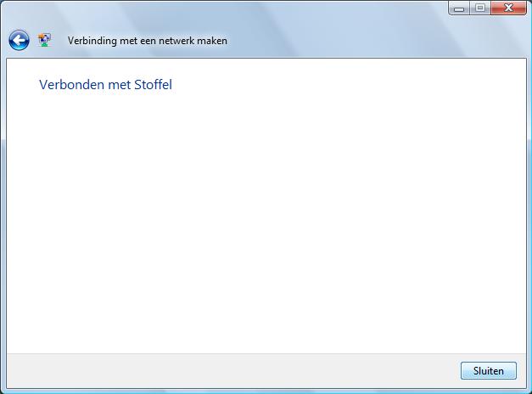Image resolution: width=532 pixels, height=394 pixels.
Task: Click the network connection wizard icon
Action: pyautogui.click(x=44, y=40)
